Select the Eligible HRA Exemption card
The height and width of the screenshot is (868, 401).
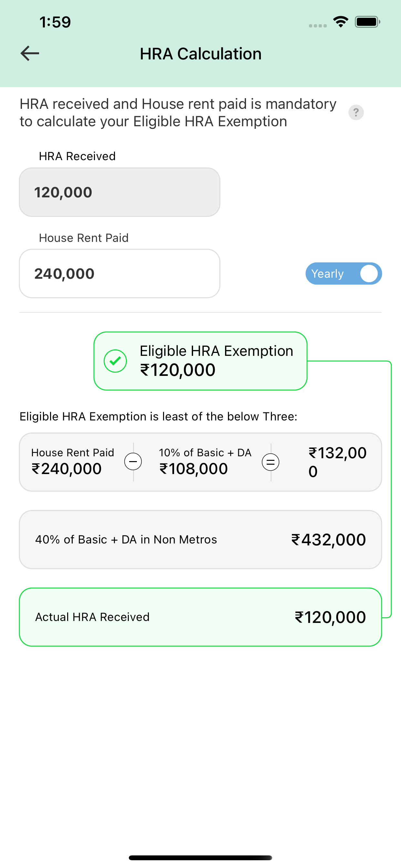200,361
